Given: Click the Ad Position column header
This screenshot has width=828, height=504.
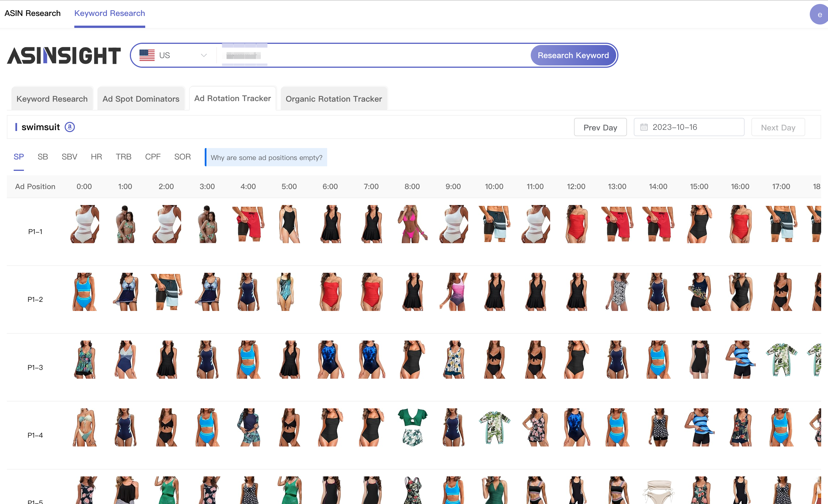Looking at the screenshot, I should click(35, 187).
